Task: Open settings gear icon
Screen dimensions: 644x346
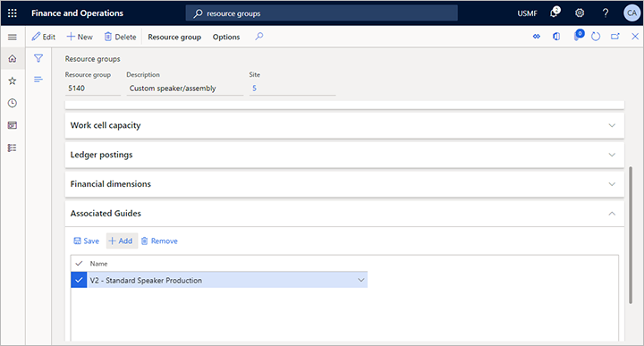Action: 580,13
